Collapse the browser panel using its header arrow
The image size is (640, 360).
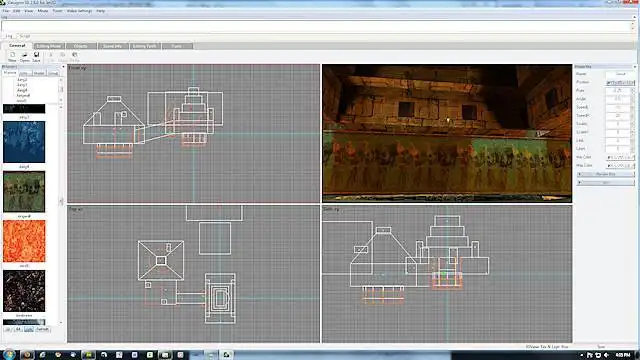click(63, 66)
